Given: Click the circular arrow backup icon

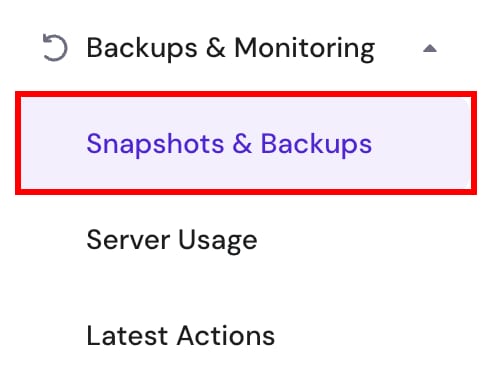Looking at the screenshot, I should 55,48.
